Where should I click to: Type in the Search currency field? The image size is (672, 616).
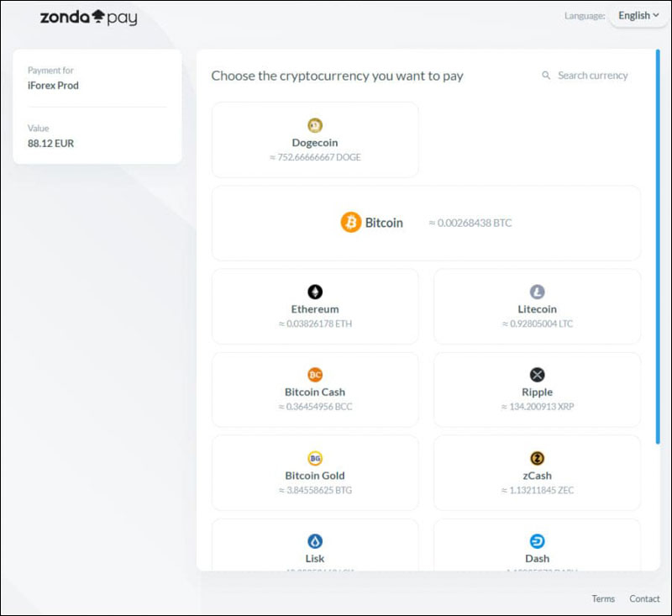[593, 76]
